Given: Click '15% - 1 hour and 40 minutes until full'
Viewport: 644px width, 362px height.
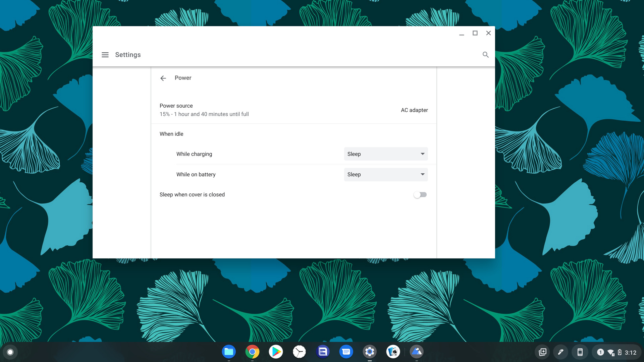Looking at the screenshot, I should coord(204,114).
